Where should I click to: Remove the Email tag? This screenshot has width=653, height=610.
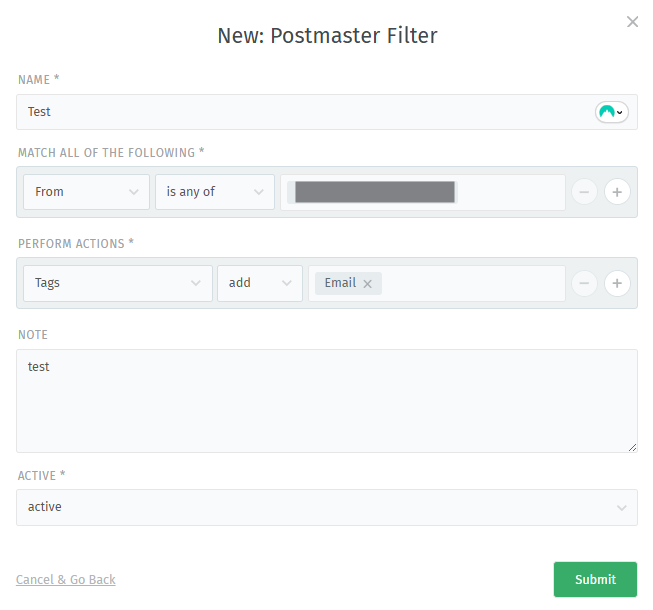[367, 284]
